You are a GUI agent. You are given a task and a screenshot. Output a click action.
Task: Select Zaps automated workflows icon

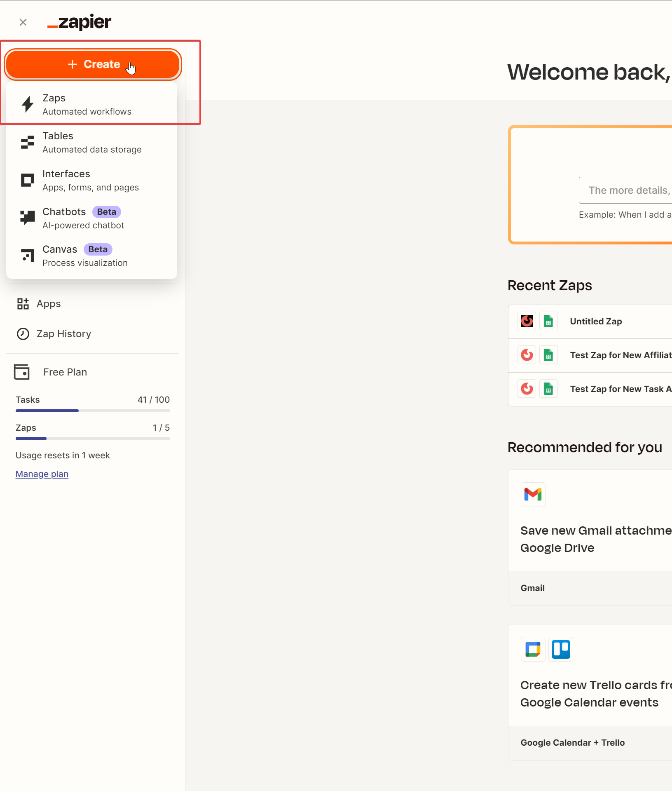[27, 104]
